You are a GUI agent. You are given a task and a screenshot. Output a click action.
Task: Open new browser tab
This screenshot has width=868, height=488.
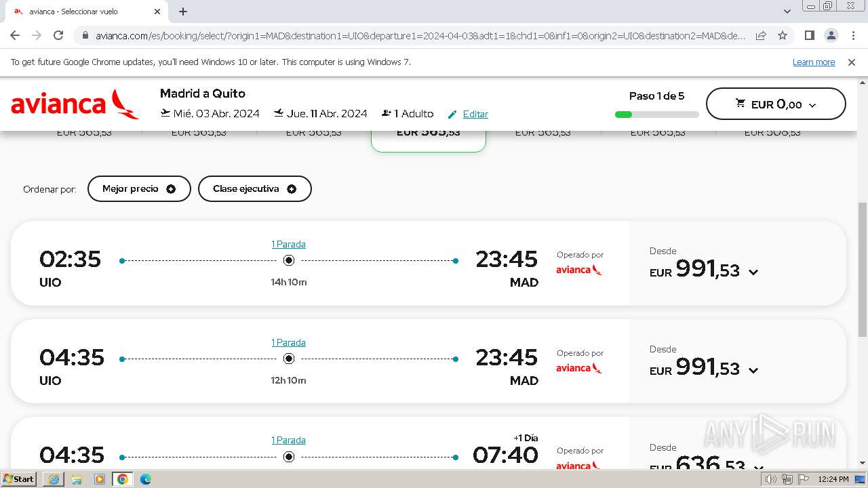183,12
